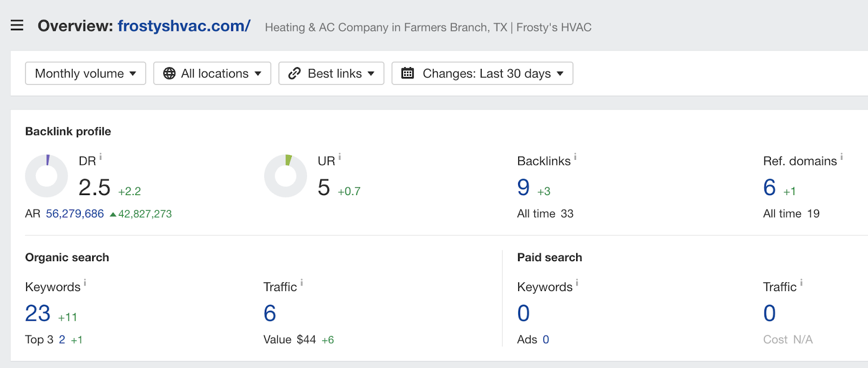Click the calendar icon in Changes
Screen dimensions: 868x368
(407, 73)
